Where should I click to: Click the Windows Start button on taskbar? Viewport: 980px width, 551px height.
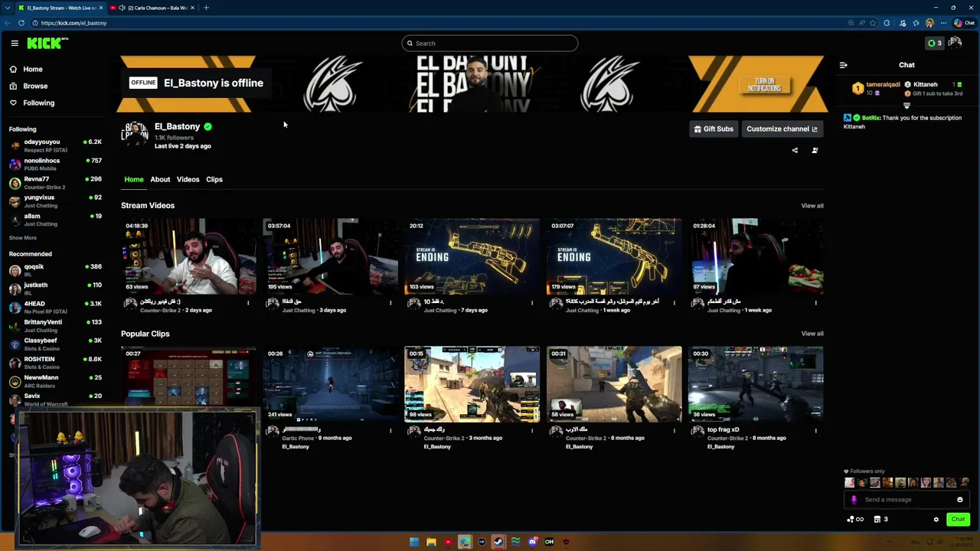pyautogui.click(x=414, y=542)
